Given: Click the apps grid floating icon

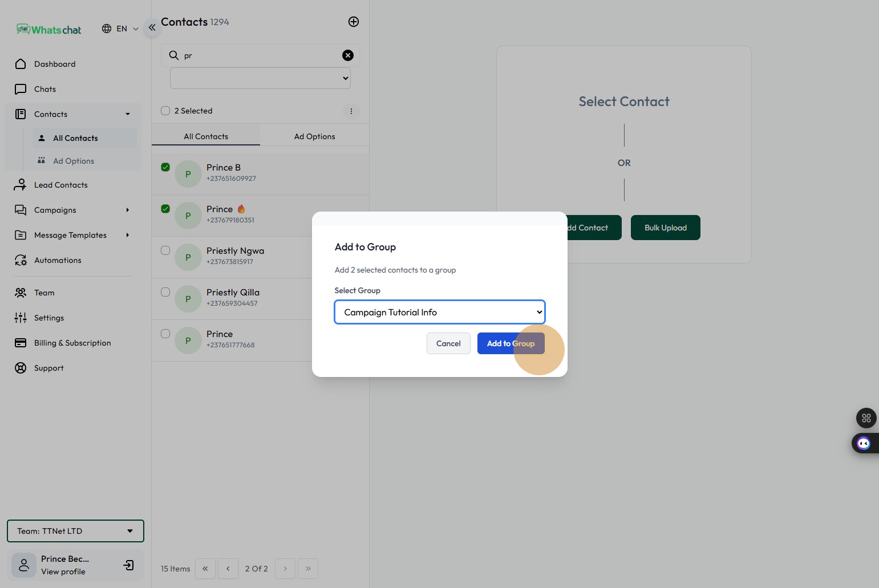Looking at the screenshot, I should tap(866, 418).
